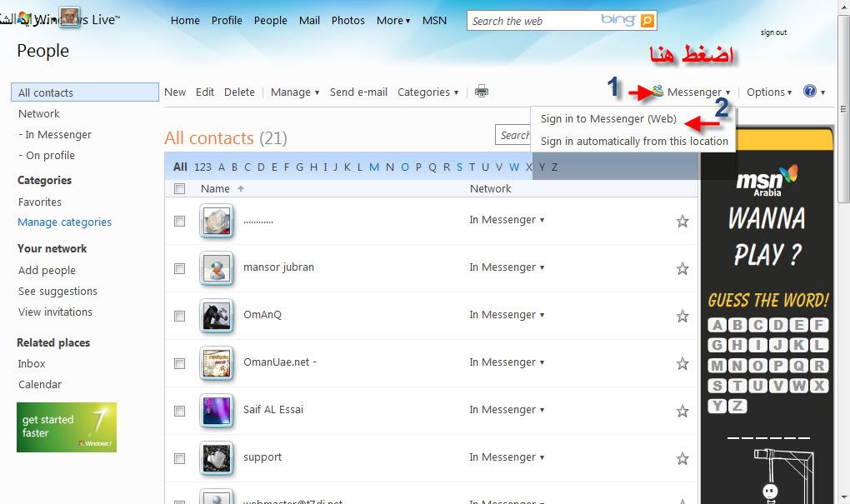Check the box for OmAnQ

(x=179, y=316)
